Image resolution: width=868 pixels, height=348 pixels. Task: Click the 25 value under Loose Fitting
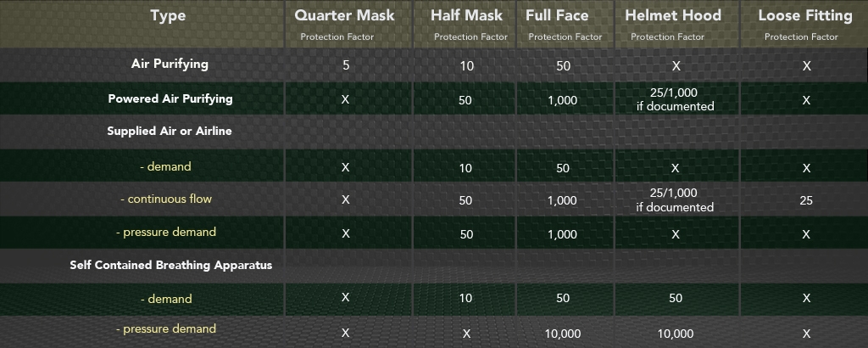(806, 200)
